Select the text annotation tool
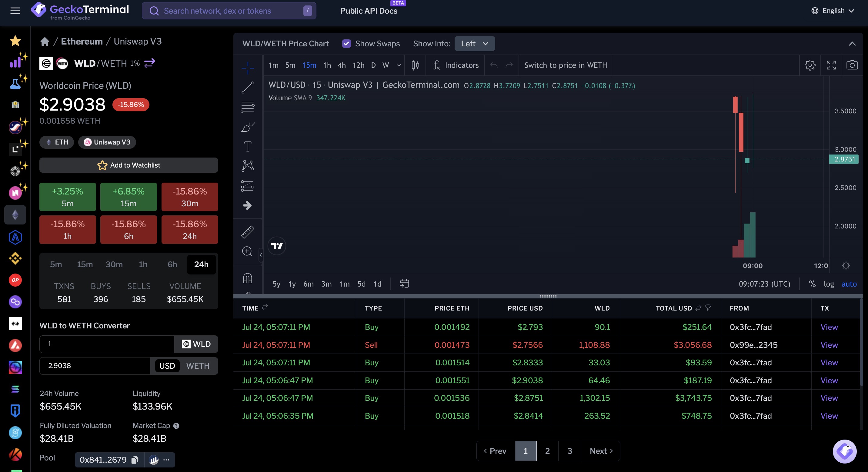The height and width of the screenshot is (472, 868). pyautogui.click(x=248, y=146)
